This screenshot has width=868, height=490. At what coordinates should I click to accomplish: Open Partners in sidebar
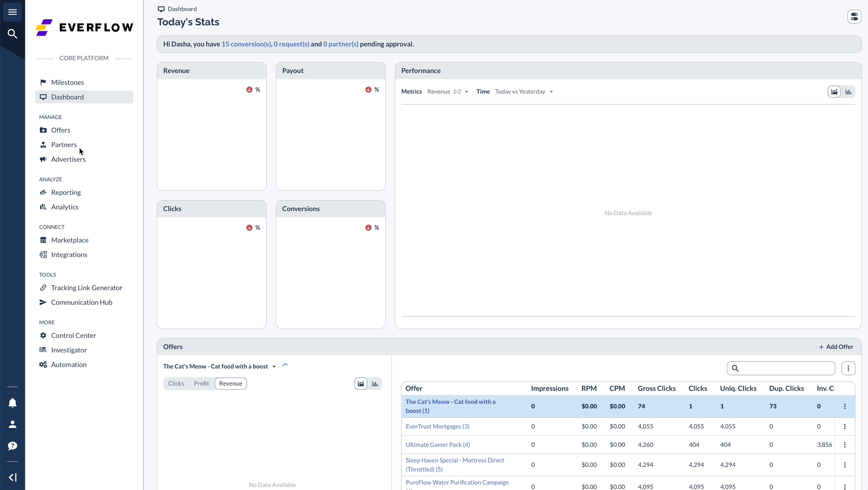pos(84,145)
